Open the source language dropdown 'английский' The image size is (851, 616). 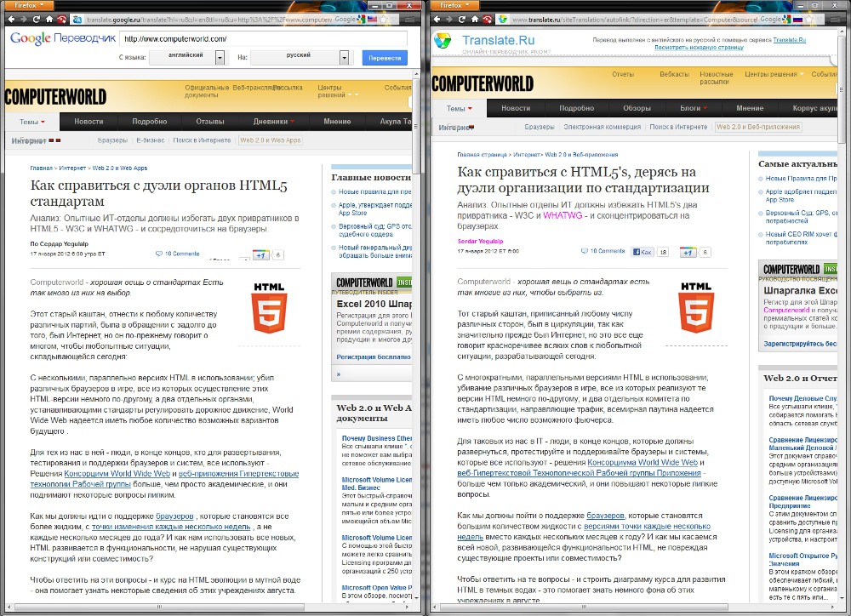click(220, 57)
